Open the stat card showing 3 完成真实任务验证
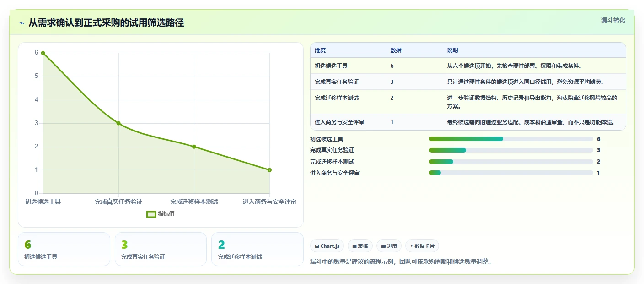This screenshot has width=644, height=284. (161, 249)
